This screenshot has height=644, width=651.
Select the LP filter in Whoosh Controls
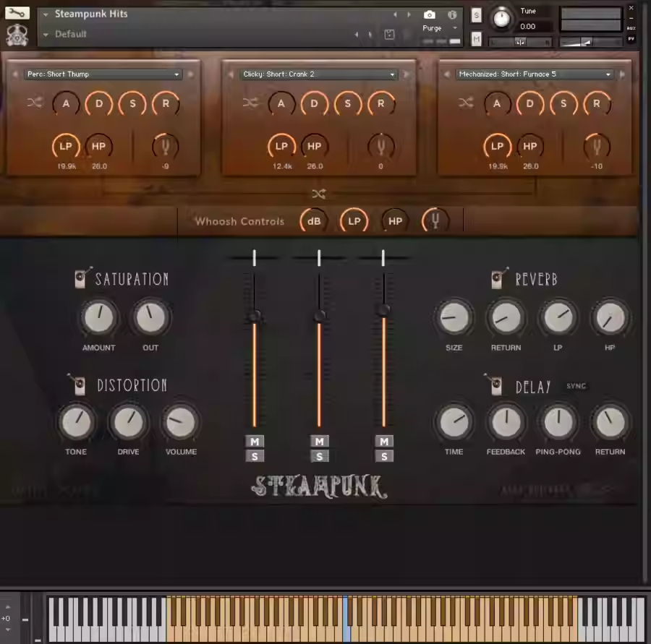(x=354, y=221)
